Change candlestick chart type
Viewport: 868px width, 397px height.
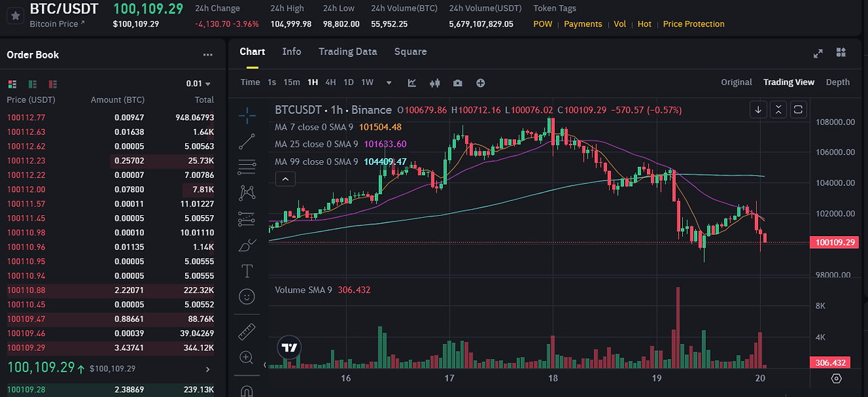(x=435, y=83)
